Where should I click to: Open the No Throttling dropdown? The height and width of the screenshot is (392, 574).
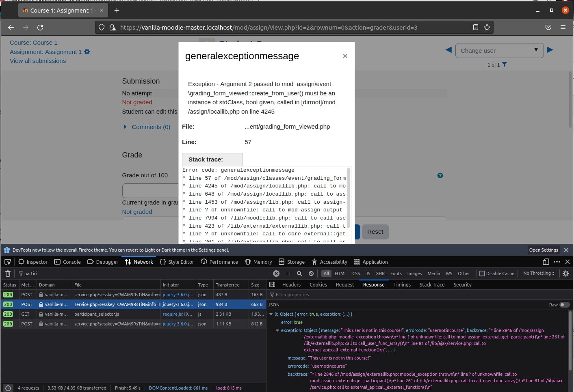[539, 274]
